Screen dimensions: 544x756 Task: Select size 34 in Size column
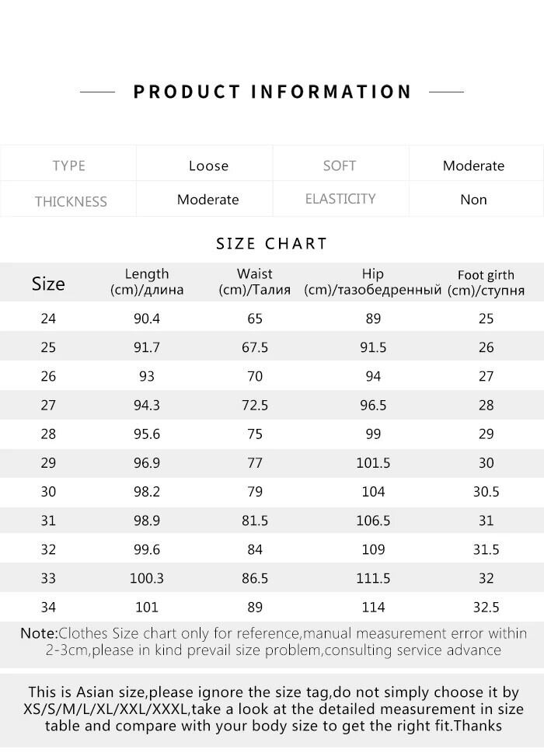48,608
